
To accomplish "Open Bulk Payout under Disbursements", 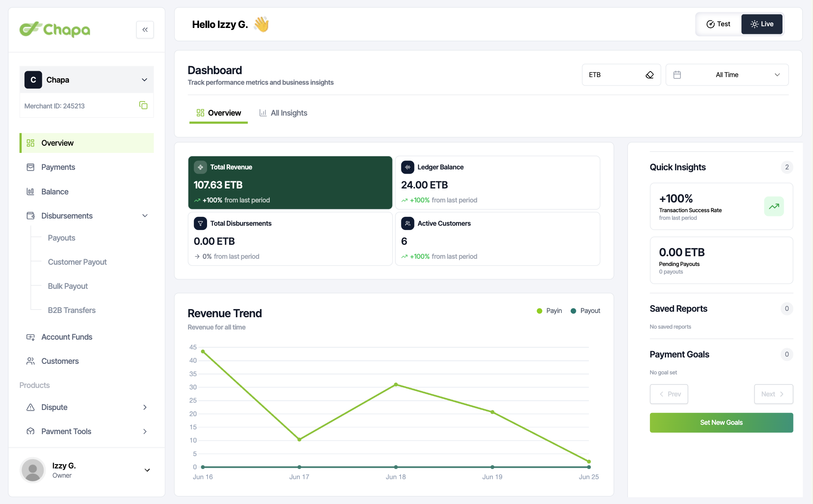I will (x=68, y=286).
